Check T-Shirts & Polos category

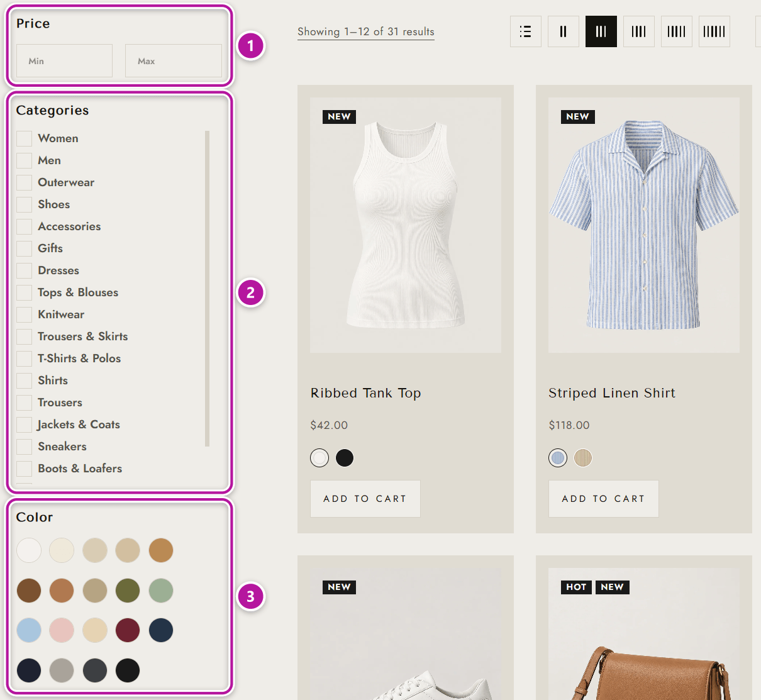pos(24,358)
